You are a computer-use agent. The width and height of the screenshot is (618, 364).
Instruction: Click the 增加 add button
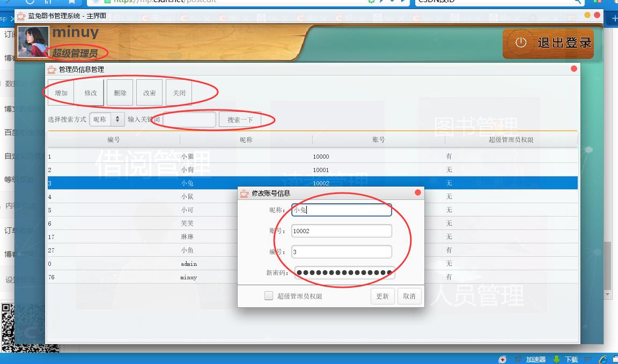(x=61, y=93)
